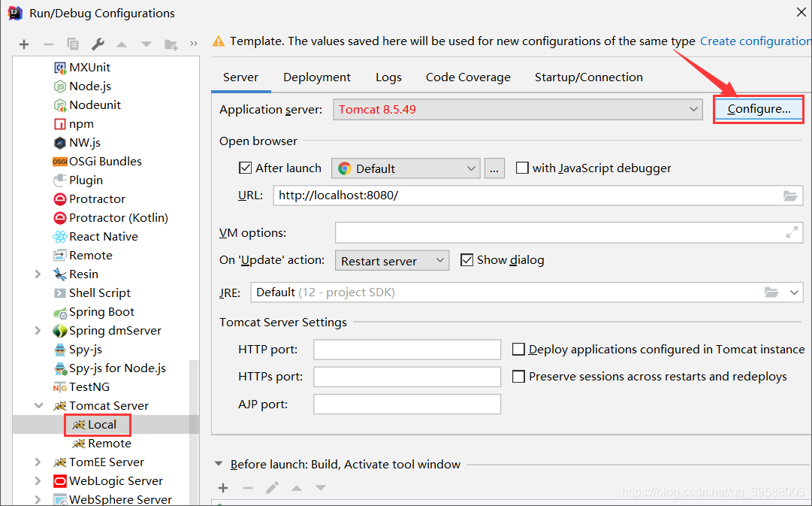This screenshot has width=812, height=506.
Task: Click the Copy Configuration icon
Action: pos(73,44)
